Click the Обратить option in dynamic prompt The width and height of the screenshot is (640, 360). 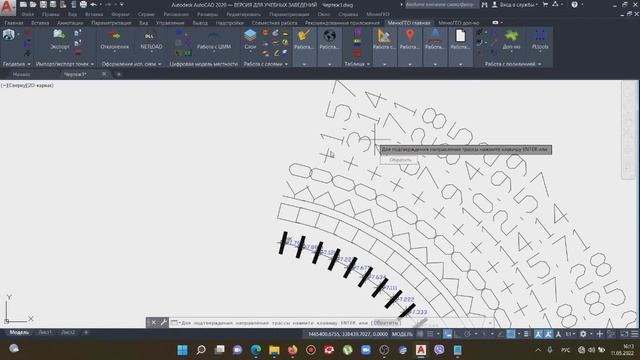(400, 160)
